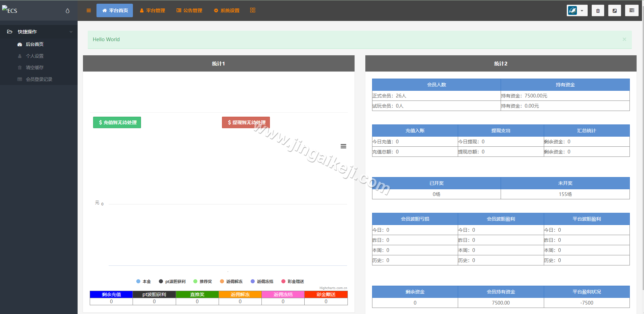Click the trash icon in the top-right toolbar
Image resolution: width=644 pixels, height=314 pixels.
click(597, 10)
